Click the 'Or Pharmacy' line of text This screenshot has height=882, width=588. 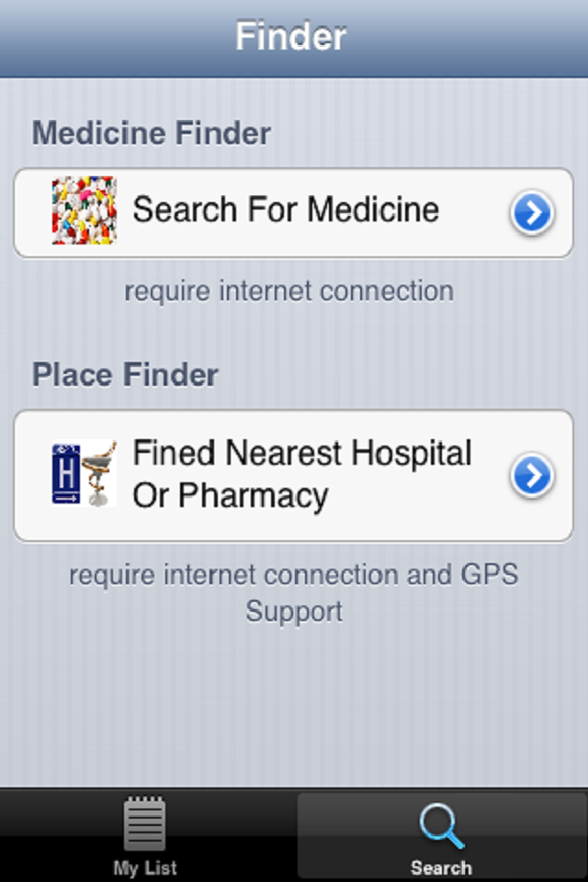231,496
